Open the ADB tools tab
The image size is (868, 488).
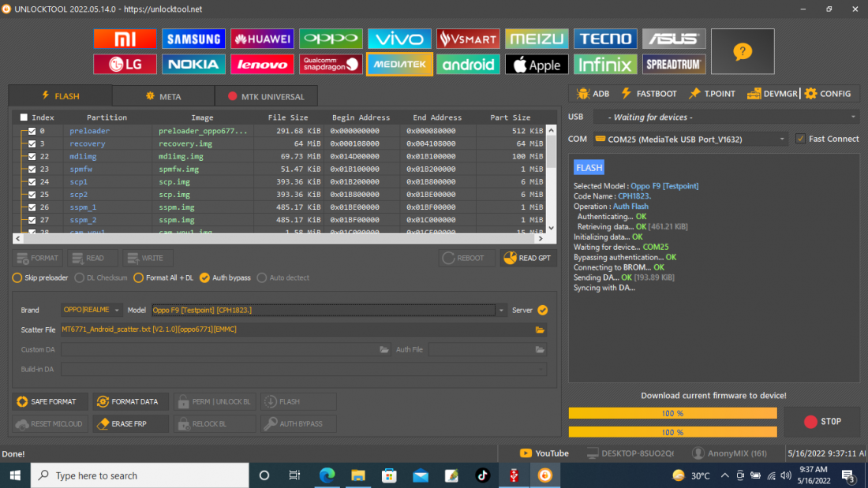click(x=593, y=94)
